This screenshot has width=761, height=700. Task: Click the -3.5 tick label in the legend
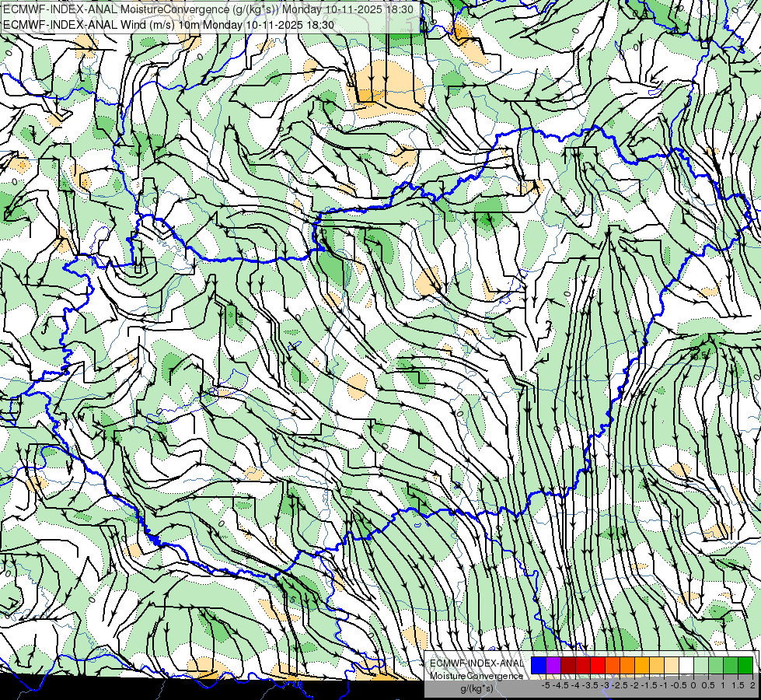click(590, 685)
